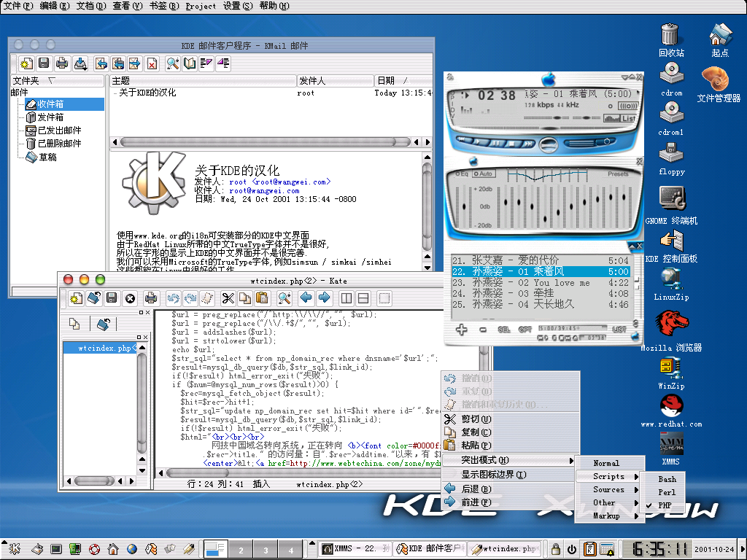747x560 pixels.
Task: Click Kate cut scissors toolbar icon
Action: pyautogui.click(x=228, y=298)
